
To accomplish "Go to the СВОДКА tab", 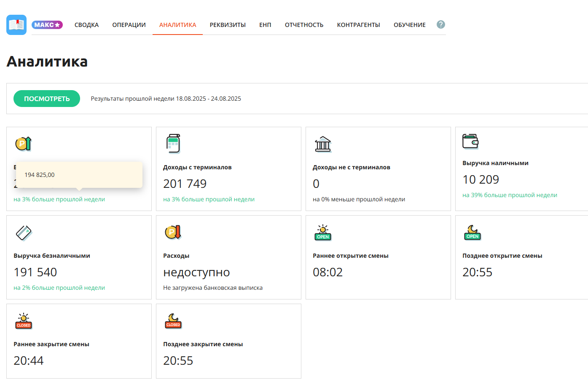I will click(x=86, y=25).
